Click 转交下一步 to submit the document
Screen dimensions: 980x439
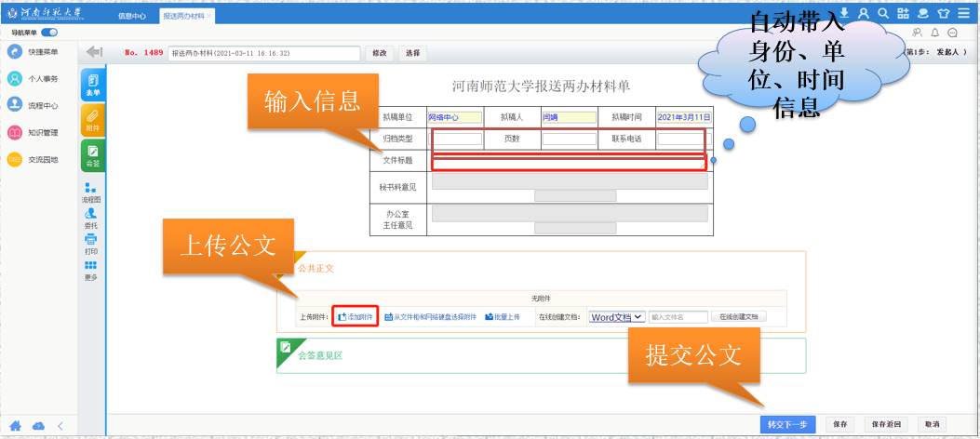788,424
